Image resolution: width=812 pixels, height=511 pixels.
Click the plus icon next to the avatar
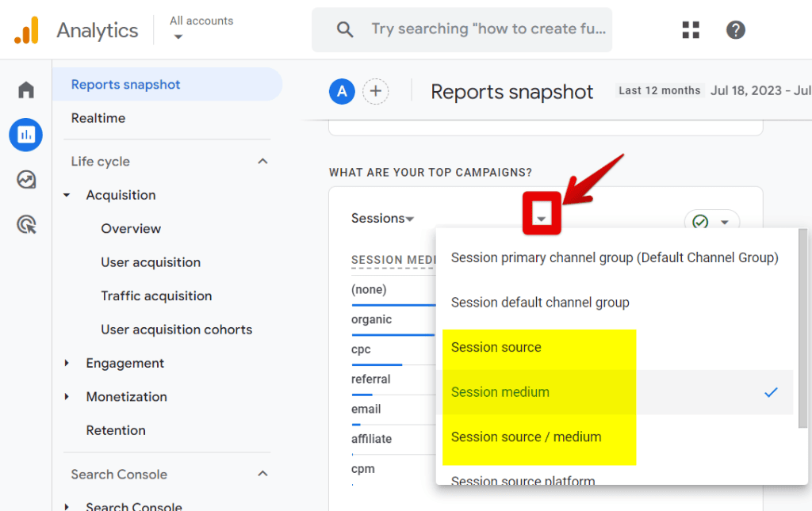(376, 91)
